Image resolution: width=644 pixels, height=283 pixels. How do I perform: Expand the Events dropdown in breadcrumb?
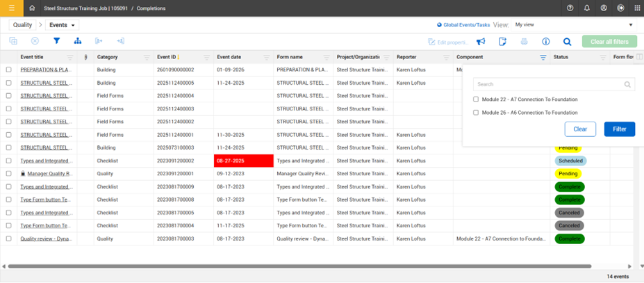63,25
